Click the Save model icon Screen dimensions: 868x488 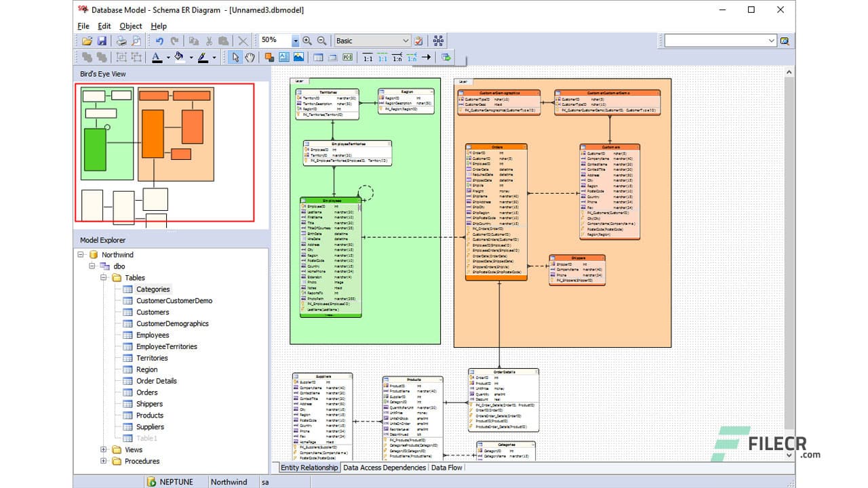102,41
